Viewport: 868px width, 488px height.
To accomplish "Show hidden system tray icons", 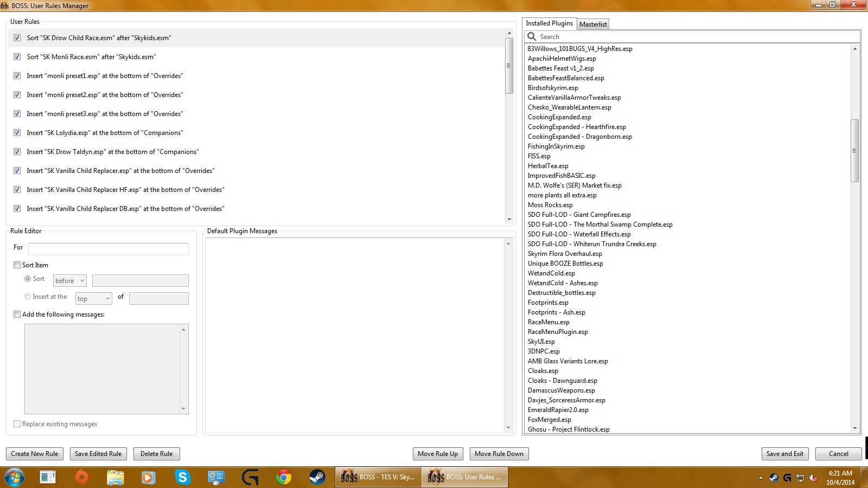I will pyautogui.click(x=761, y=478).
